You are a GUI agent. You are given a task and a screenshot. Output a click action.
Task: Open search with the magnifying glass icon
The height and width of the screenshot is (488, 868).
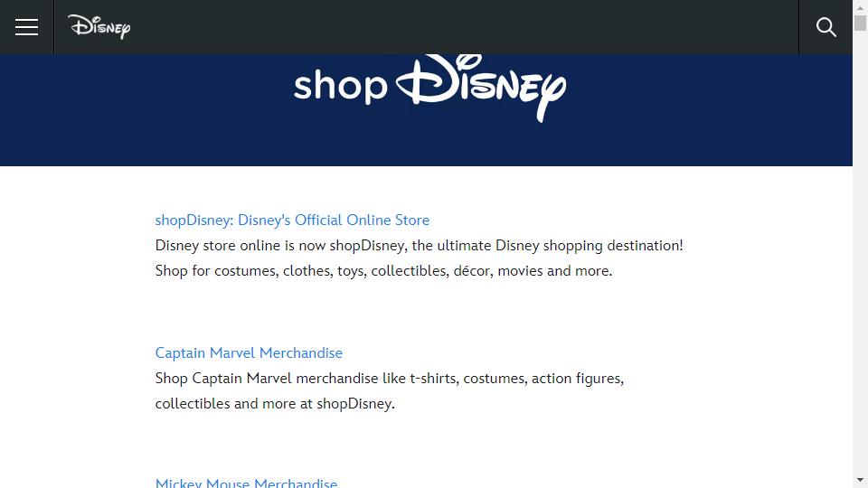click(x=826, y=27)
